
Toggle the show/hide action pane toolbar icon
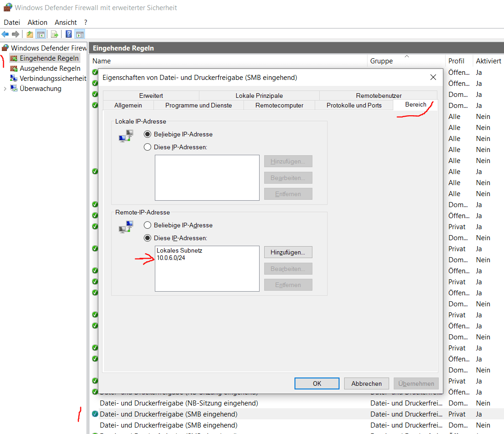tap(80, 34)
